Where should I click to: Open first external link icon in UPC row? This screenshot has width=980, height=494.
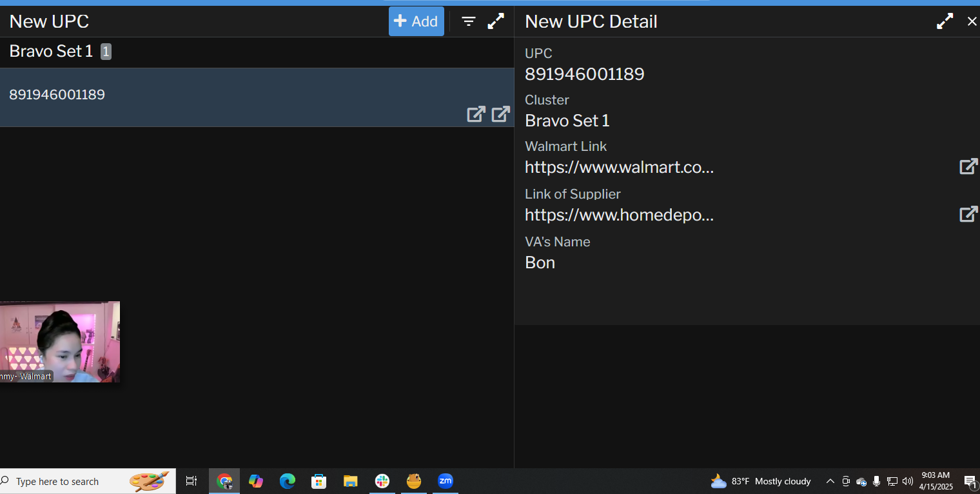point(476,114)
